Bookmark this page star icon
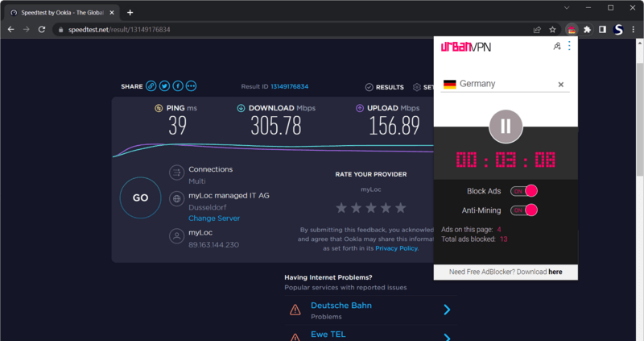The width and height of the screenshot is (644, 341). pyautogui.click(x=552, y=30)
